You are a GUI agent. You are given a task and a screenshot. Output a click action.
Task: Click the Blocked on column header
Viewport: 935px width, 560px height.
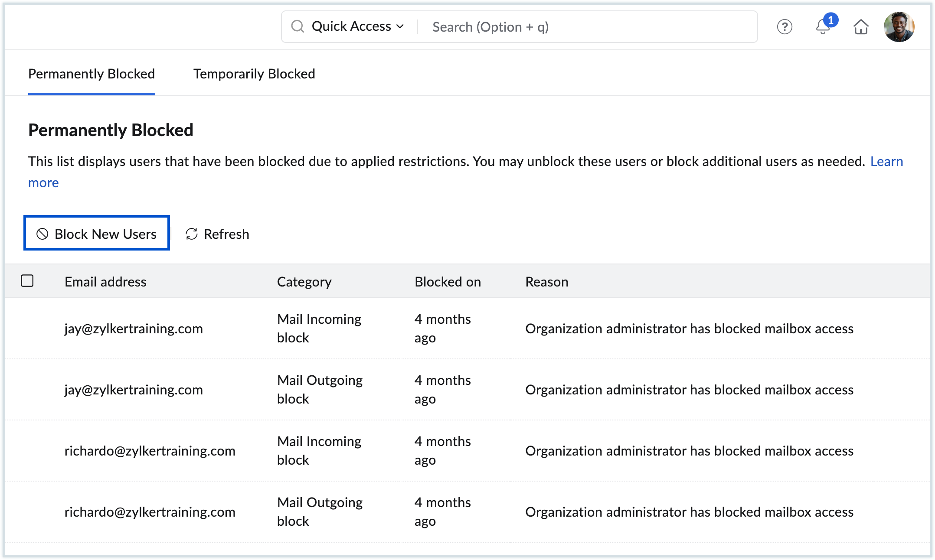[448, 282]
